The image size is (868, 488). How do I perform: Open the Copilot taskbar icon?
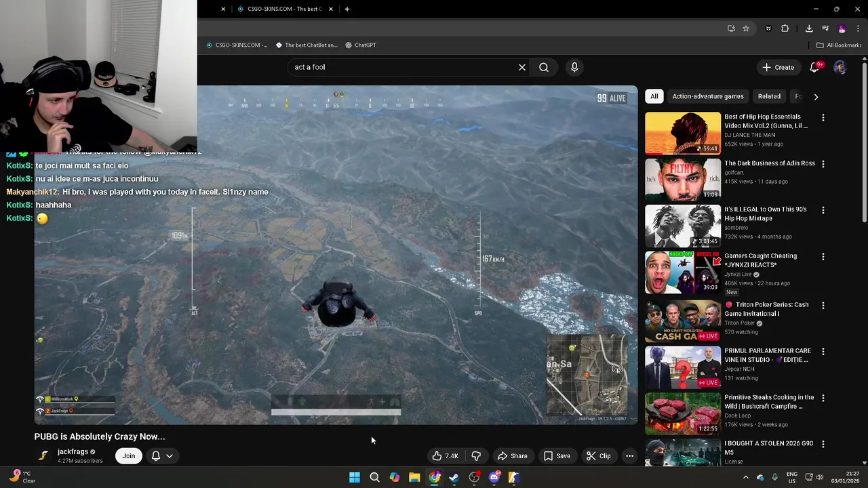394,478
